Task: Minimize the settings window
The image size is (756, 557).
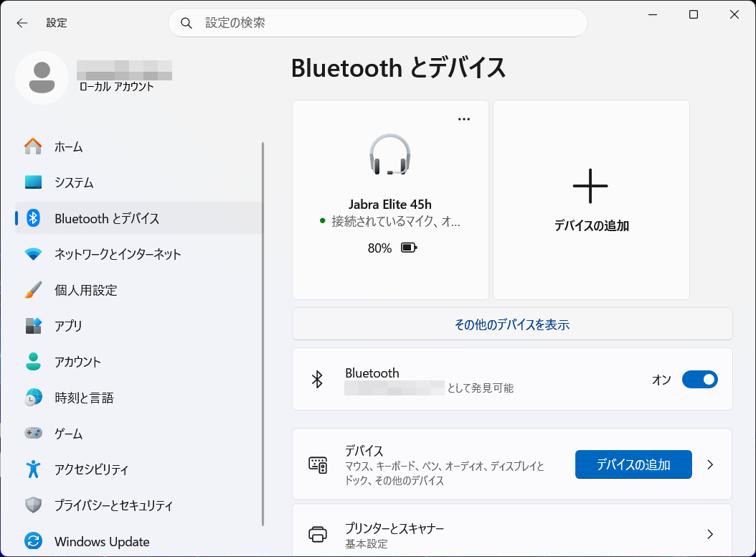Action: coord(652,14)
